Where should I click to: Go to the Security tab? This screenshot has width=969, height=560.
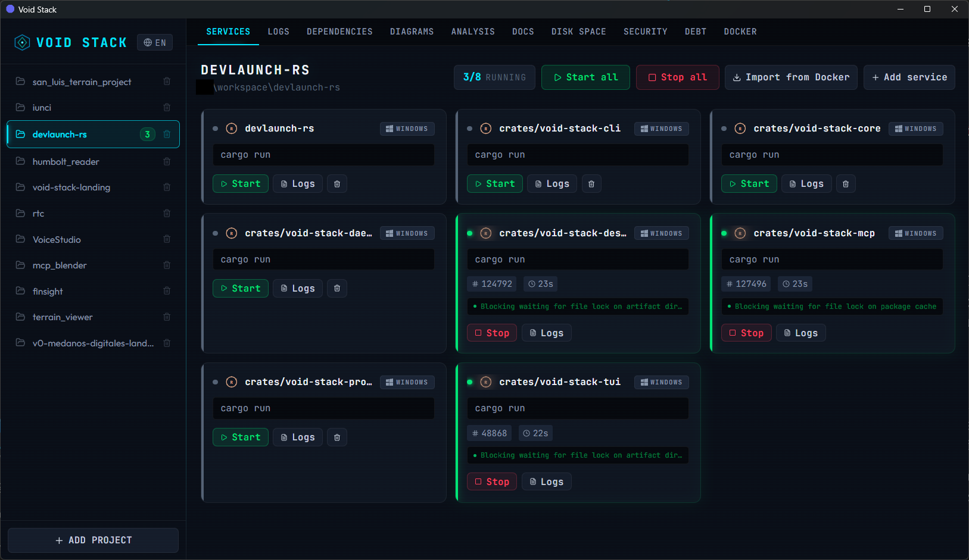[x=645, y=32]
